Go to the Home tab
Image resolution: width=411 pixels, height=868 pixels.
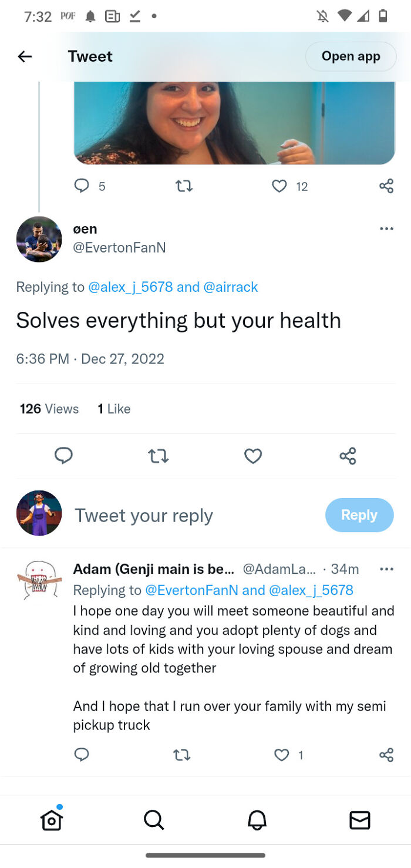[52, 820]
